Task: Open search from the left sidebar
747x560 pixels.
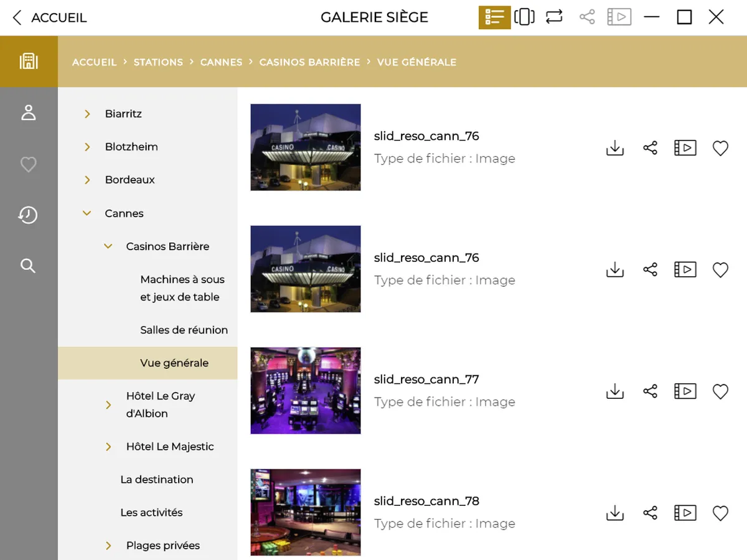Action: (29, 266)
